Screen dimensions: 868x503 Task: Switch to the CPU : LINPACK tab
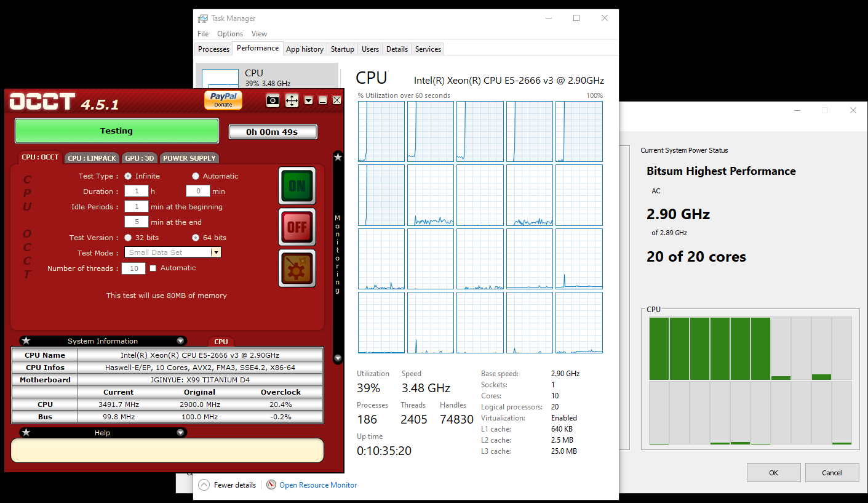tap(92, 158)
